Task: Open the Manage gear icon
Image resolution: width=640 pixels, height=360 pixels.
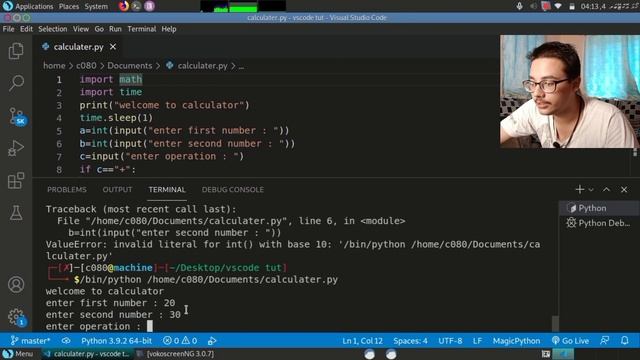Action: 16,317
